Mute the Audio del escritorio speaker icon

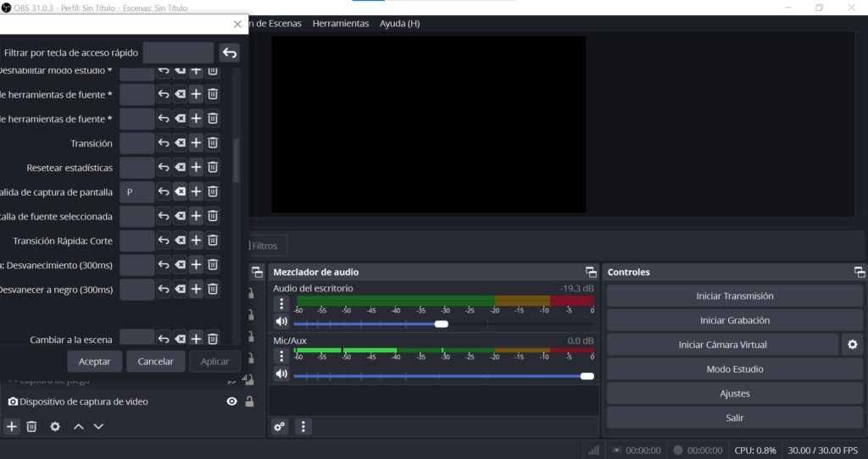pos(281,322)
